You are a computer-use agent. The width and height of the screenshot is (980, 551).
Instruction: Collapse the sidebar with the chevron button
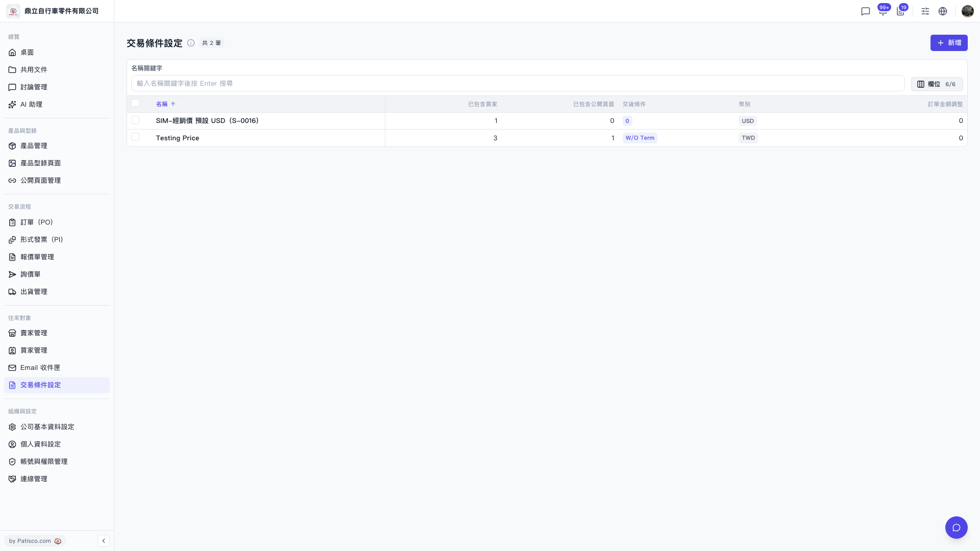(104, 541)
